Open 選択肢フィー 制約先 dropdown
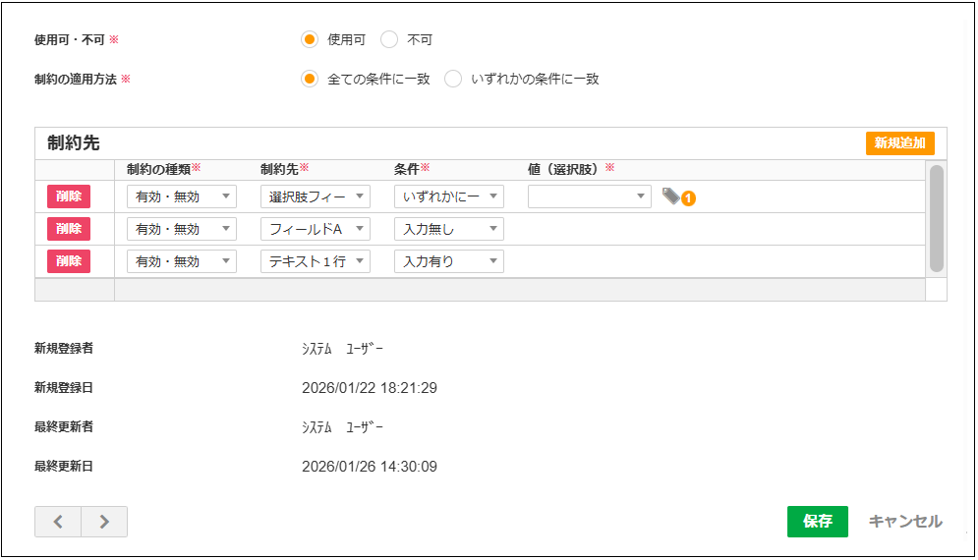The image size is (978, 560). [x=315, y=196]
